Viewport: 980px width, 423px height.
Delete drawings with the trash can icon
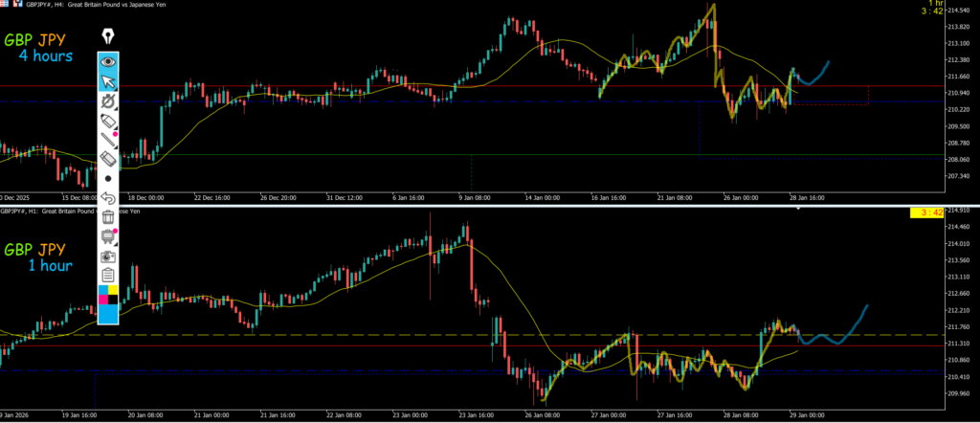tap(108, 217)
